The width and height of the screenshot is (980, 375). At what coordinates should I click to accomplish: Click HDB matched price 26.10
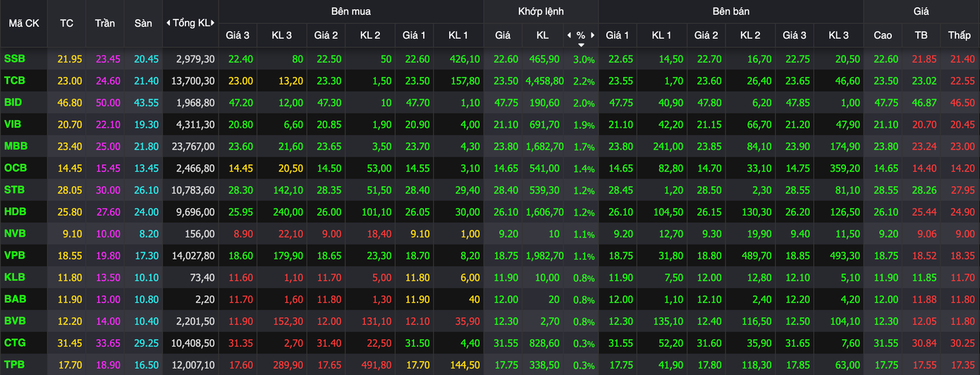(x=503, y=212)
